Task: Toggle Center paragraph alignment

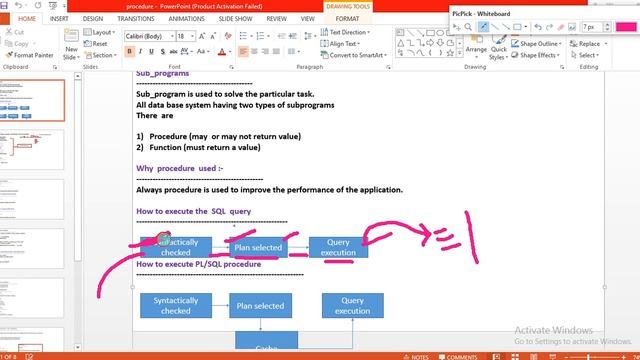Action: (254, 51)
